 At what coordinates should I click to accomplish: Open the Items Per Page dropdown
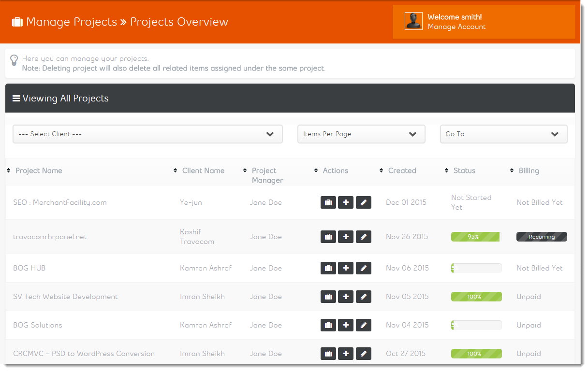tap(361, 134)
